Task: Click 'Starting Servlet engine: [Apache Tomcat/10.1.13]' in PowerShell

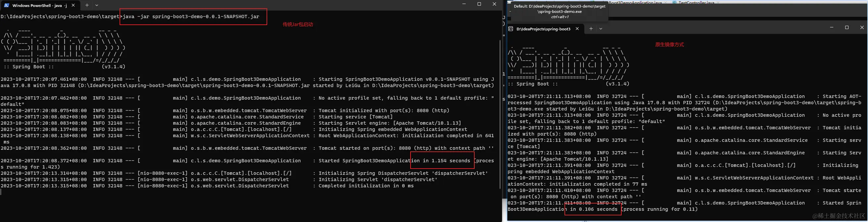Action: [x=390, y=123]
